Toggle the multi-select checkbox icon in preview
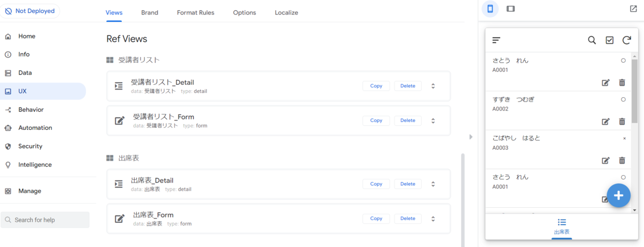The width and height of the screenshot is (644, 247). (610, 40)
